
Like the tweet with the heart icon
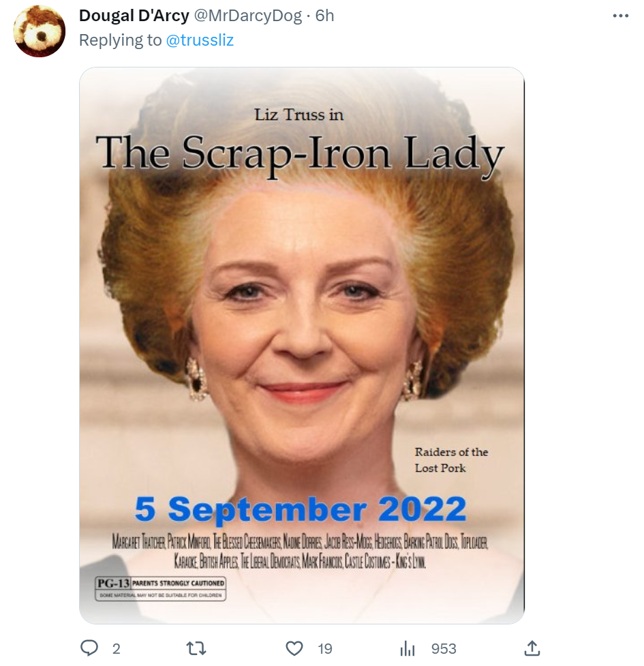coord(294,648)
